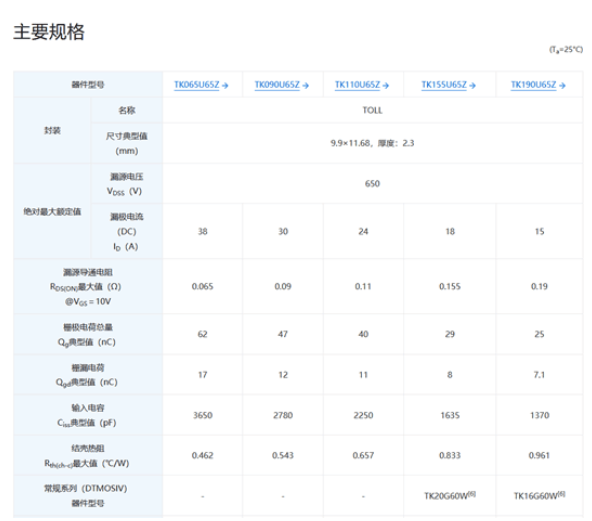The height and width of the screenshot is (521, 592).
Task: Click the 9.9×11.68 package size cell
Action: [372, 143]
